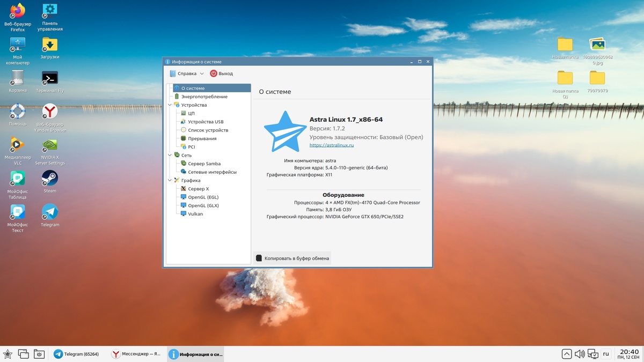The width and height of the screenshot is (644, 362).
Task: Select Сетевые интерфейсы tree item
Action: click(x=209, y=172)
